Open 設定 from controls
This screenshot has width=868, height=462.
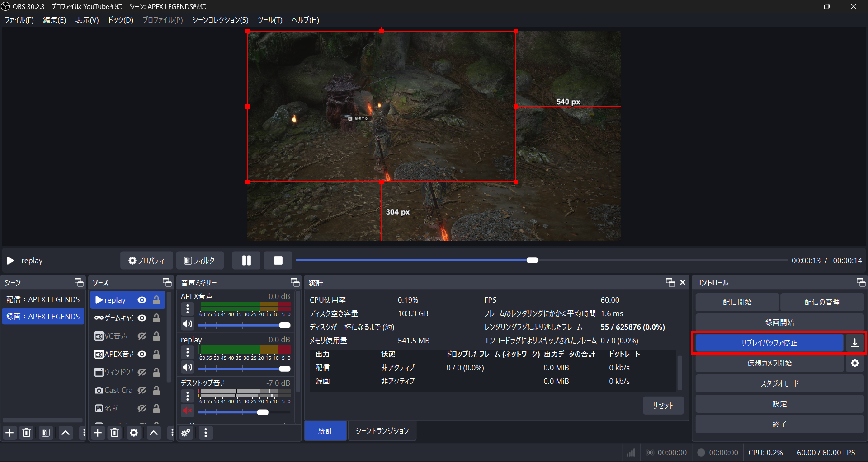pyautogui.click(x=780, y=404)
